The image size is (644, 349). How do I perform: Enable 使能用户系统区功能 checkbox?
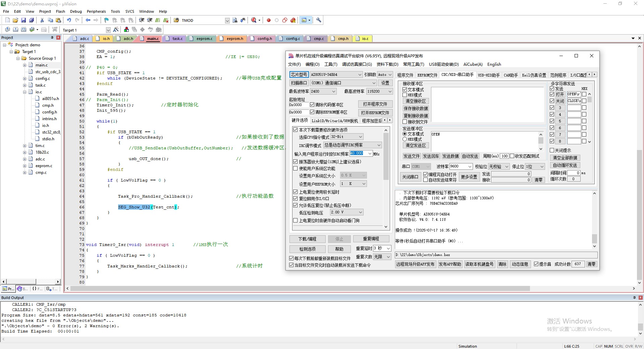(296, 168)
